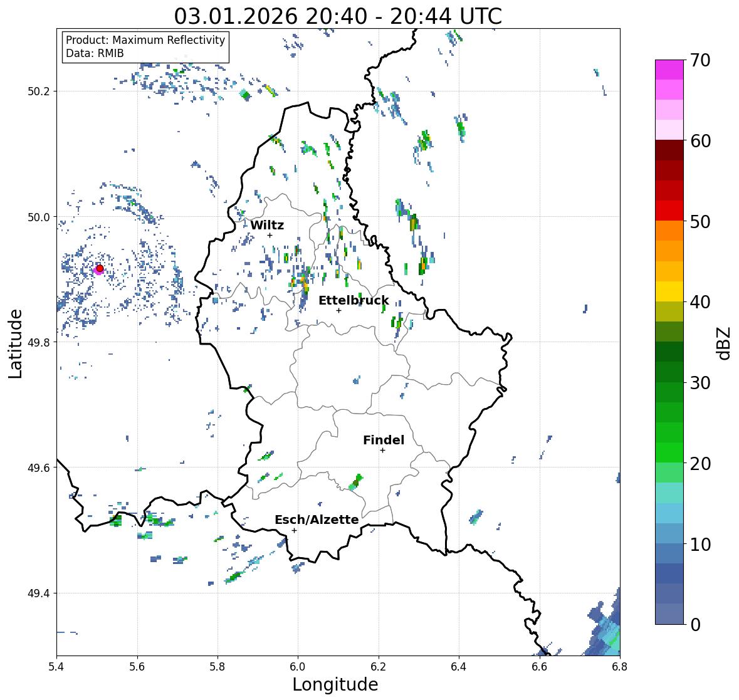Click the Findel station cross marker
Screen dimensions: 739x700
click(x=382, y=451)
